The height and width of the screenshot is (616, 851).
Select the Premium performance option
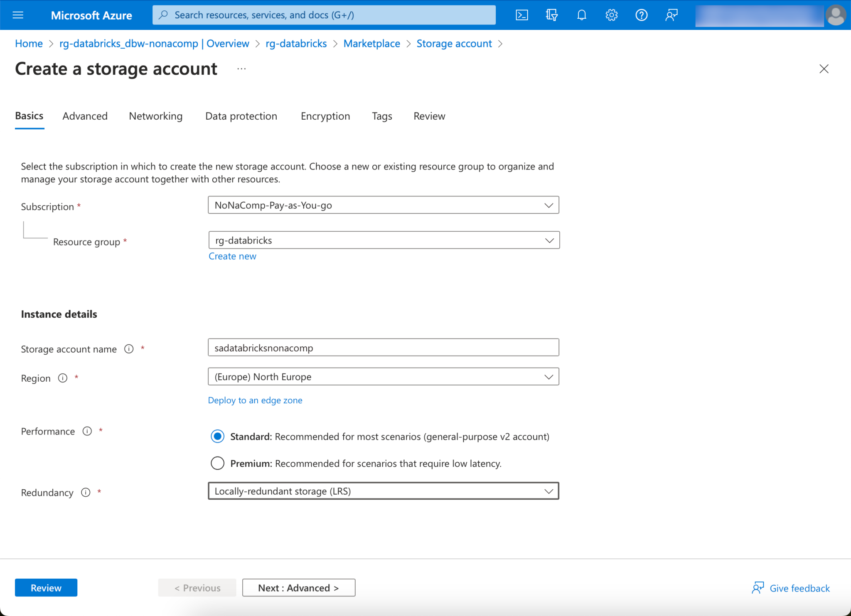217,463
